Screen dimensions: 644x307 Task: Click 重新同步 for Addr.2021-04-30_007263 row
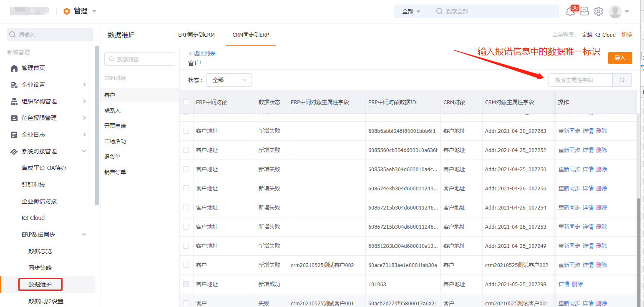pos(569,131)
